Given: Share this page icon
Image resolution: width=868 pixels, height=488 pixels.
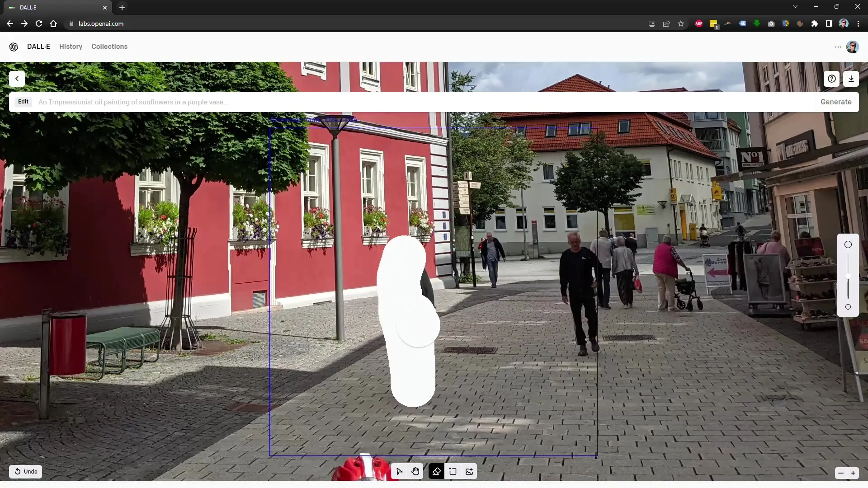Looking at the screenshot, I should tap(666, 23).
